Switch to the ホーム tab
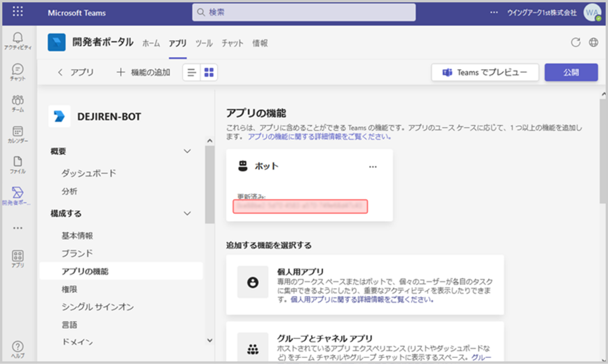Viewport: 608px width, 364px height. (x=151, y=43)
